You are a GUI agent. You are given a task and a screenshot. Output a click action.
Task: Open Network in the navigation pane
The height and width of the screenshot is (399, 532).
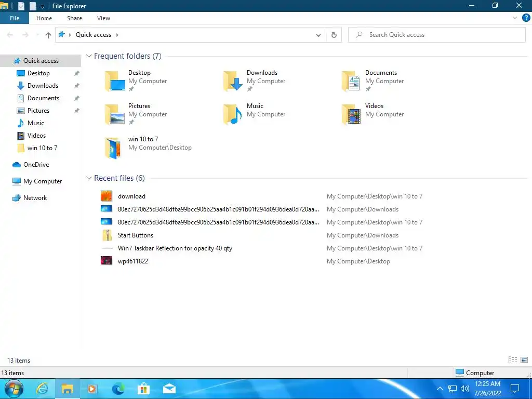35,198
